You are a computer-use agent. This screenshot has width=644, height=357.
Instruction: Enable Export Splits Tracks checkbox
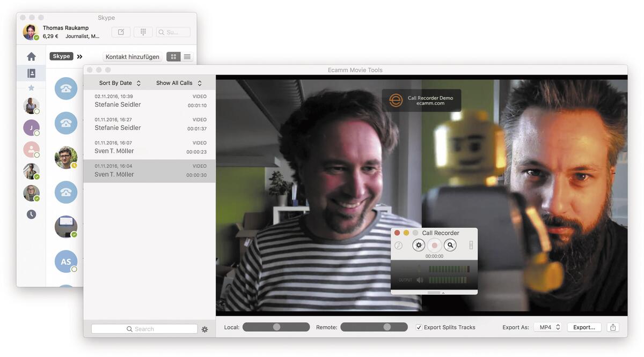pyautogui.click(x=418, y=327)
